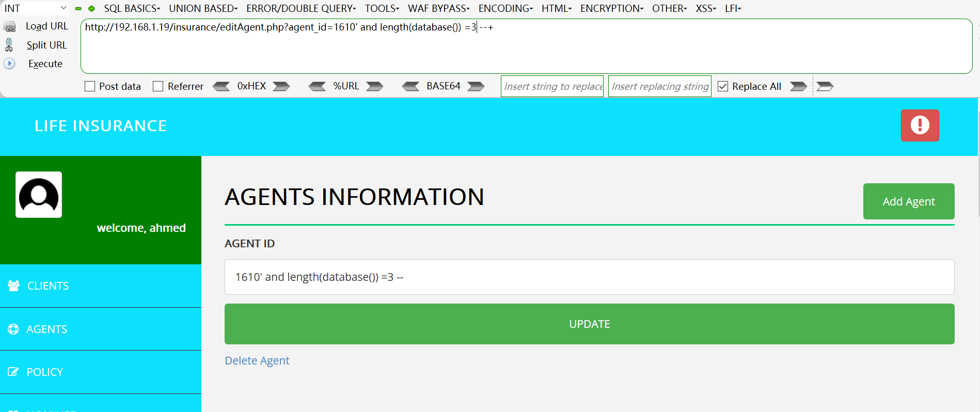Click the LIFE INSURANCE header title
This screenshot has height=412, width=980.
(x=101, y=126)
